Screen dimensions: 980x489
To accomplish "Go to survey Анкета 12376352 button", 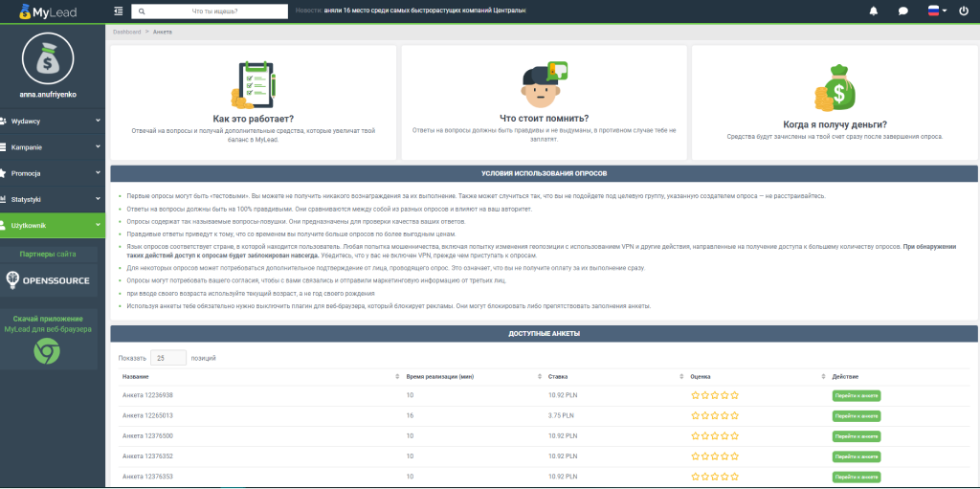I will click(x=857, y=456).
